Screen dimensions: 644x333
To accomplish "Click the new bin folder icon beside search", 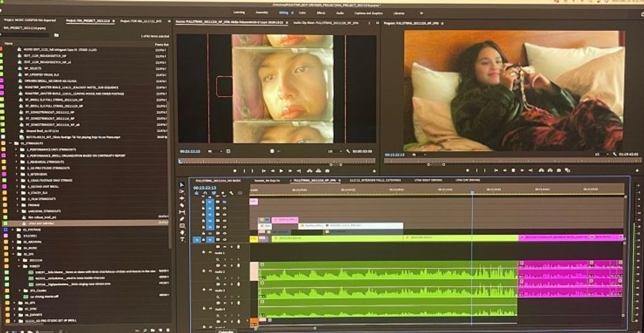I will coord(57,35).
